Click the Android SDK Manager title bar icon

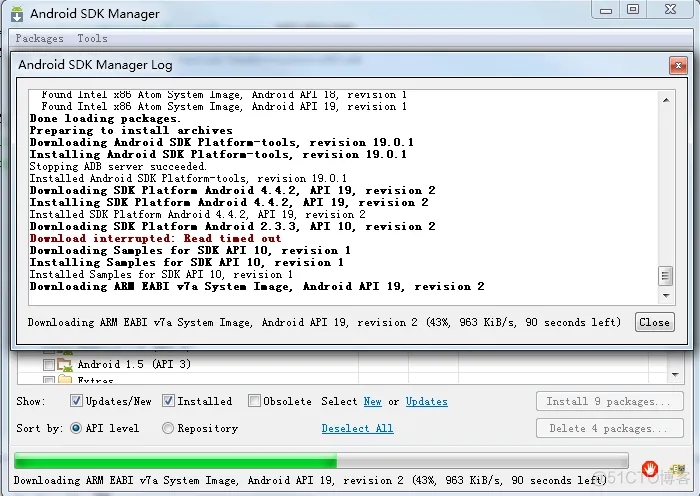(x=17, y=14)
